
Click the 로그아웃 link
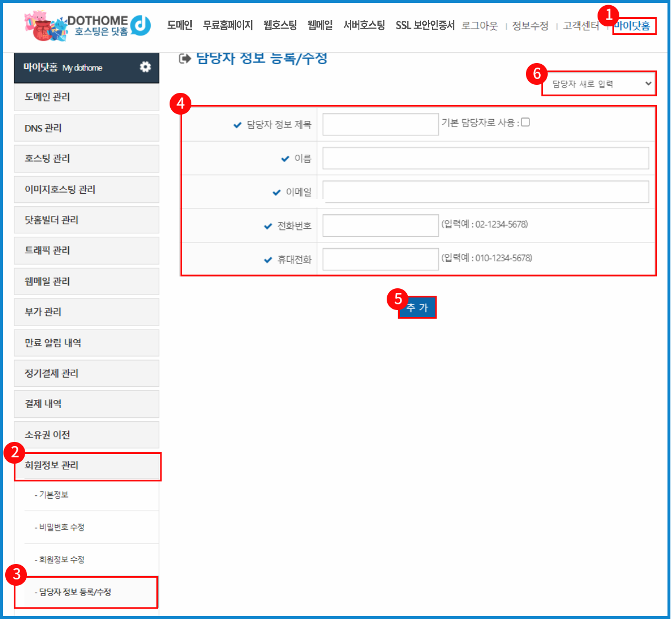[x=480, y=26]
